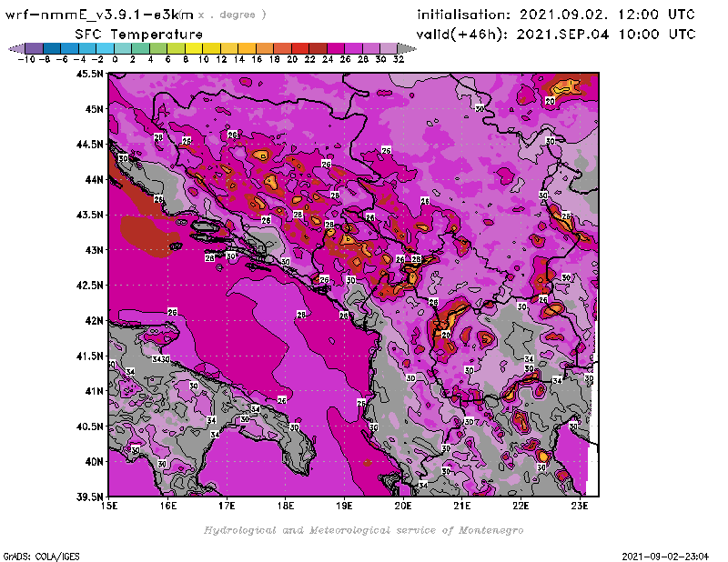
Task: Click the pale teal swatch between 0 and 2
Action: pyautogui.click(x=123, y=48)
